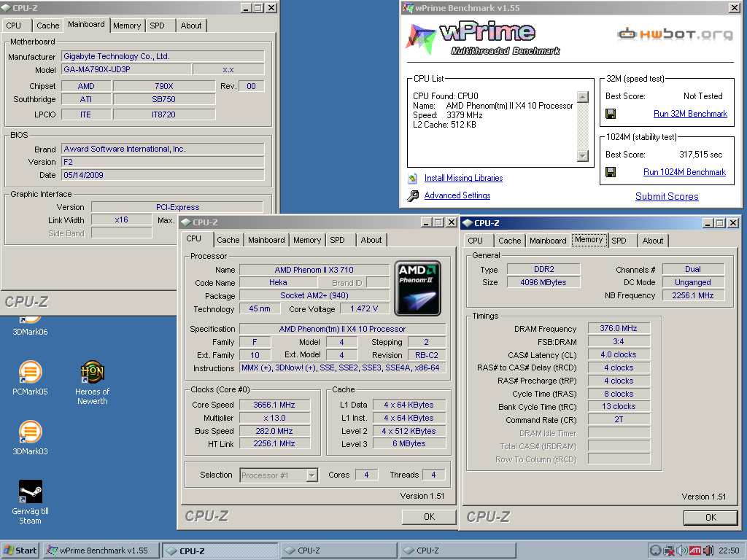Click OK in the Memory CPU-Z window
Screen dimensions: 747x560
tap(711, 518)
